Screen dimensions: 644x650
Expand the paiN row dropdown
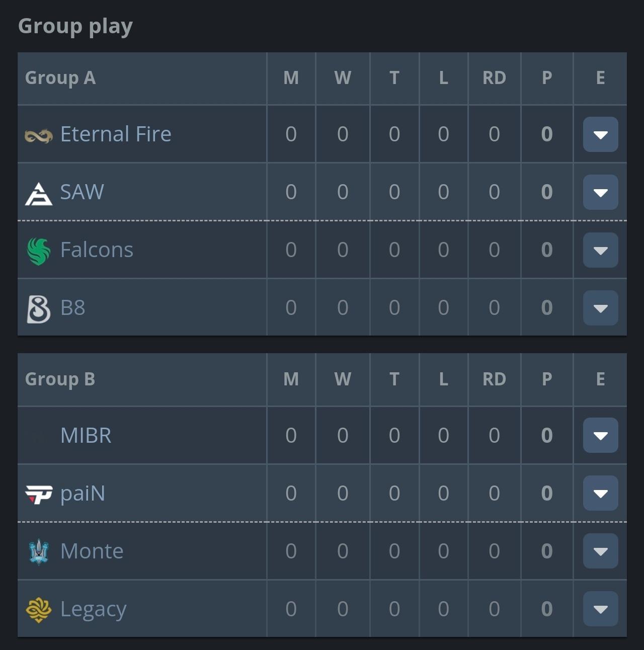coord(600,493)
